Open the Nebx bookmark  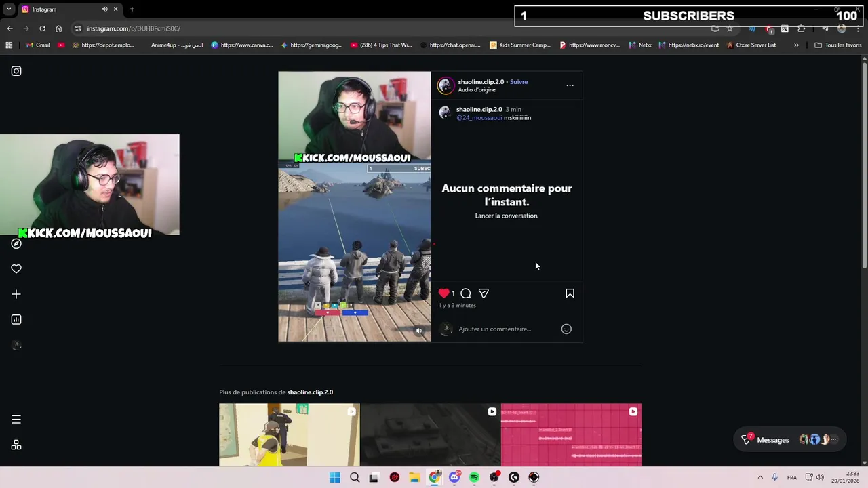tap(640, 45)
